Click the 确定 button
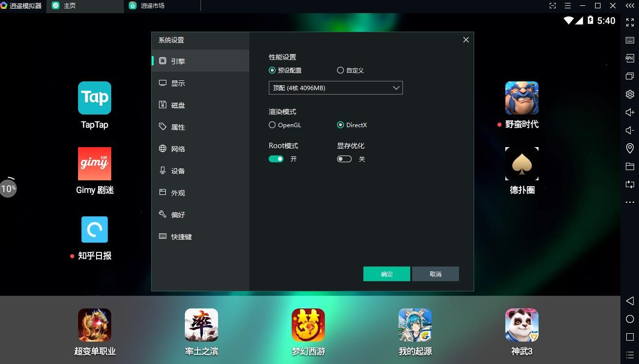 coord(386,274)
